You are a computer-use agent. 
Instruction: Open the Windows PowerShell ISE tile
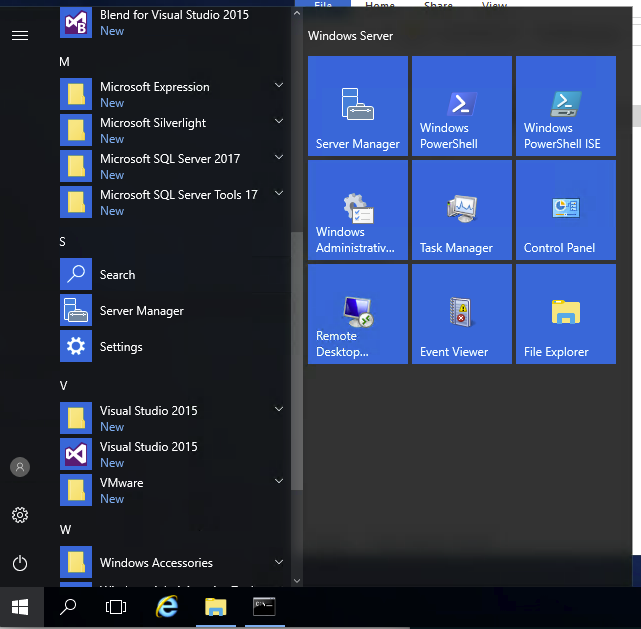(x=566, y=106)
